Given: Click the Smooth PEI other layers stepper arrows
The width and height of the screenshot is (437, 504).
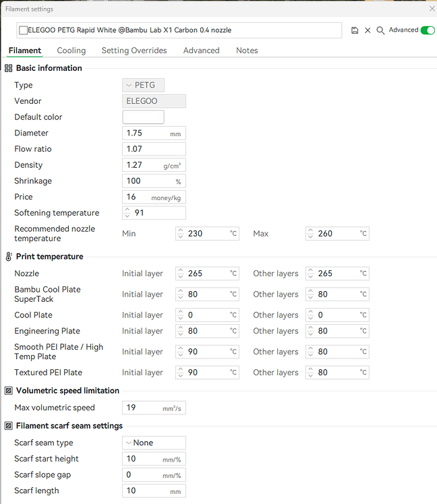Looking at the screenshot, I should click(x=310, y=352).
